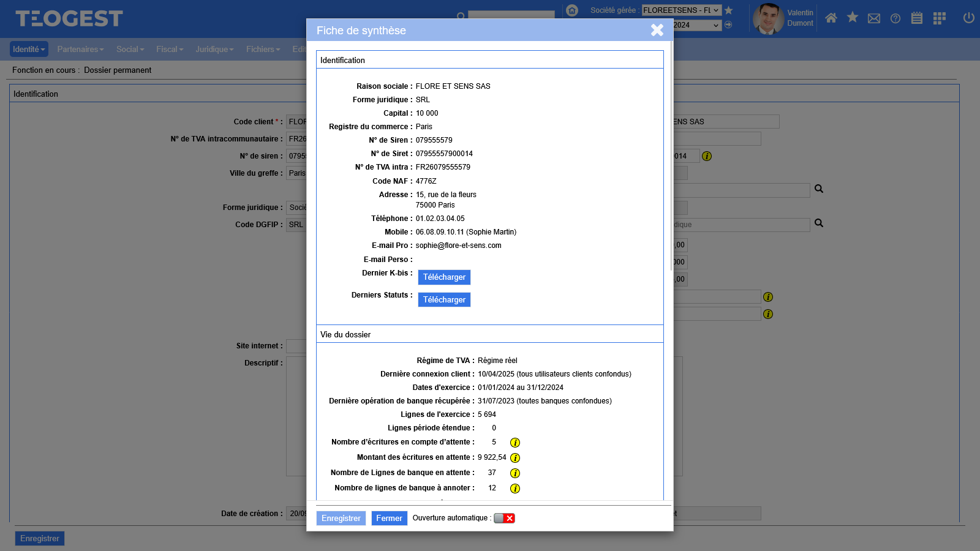Click the Fermer button

click(389, 519)
